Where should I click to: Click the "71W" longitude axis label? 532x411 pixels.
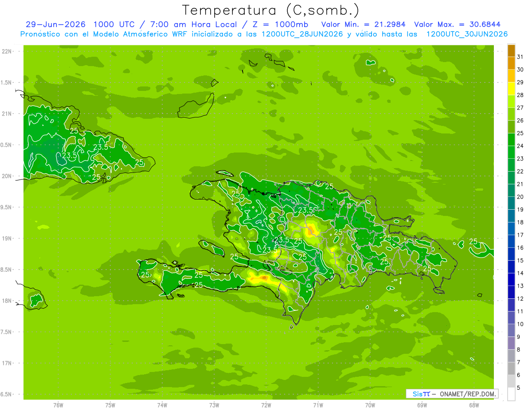318,405
